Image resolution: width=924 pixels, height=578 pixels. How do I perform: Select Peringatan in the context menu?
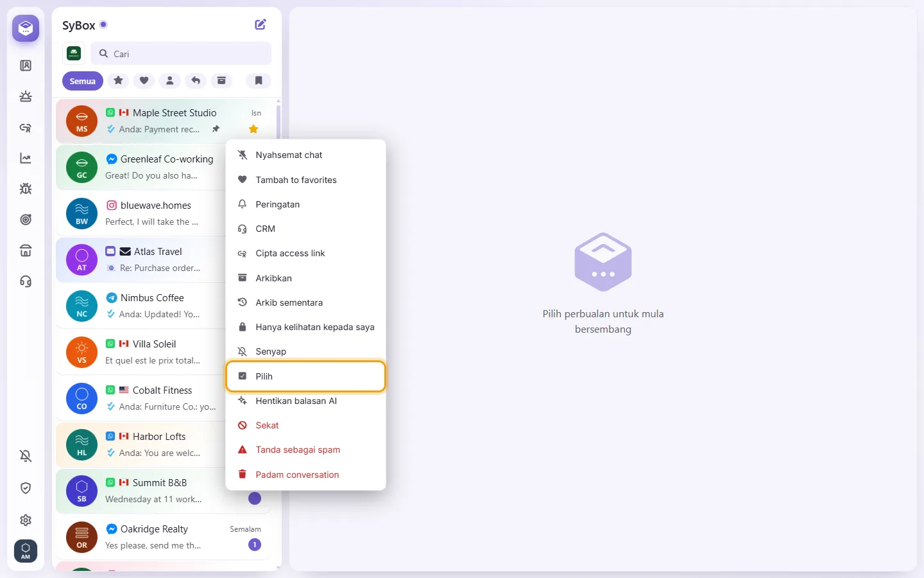click(x=306, y=204)
